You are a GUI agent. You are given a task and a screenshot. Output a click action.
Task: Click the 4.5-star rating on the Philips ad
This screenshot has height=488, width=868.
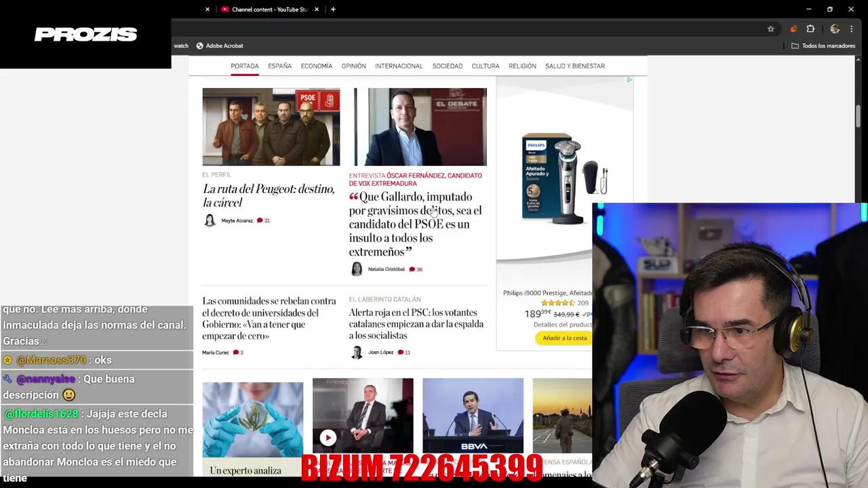point(558,303)
